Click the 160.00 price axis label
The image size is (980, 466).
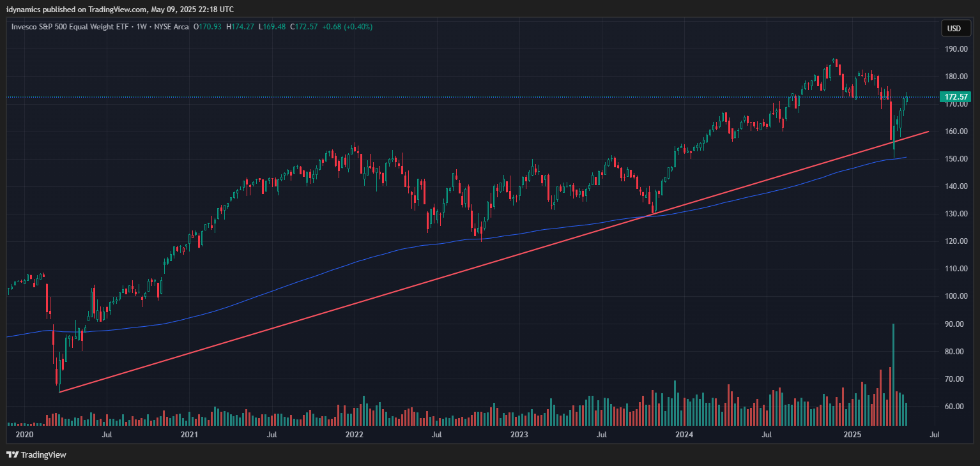[956, 132]
